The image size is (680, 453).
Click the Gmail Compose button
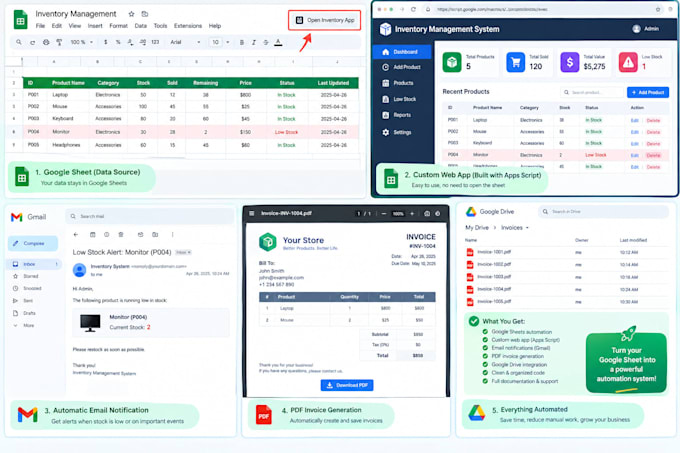coord(33,243)
